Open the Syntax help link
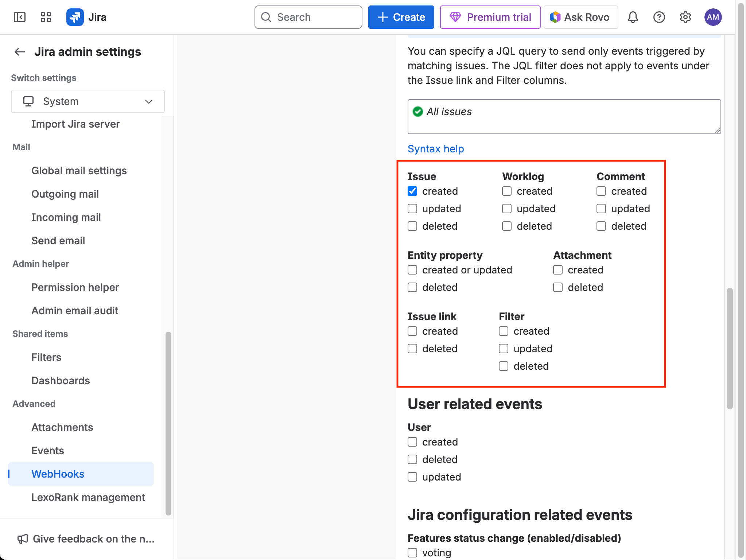Screen dimensions: 746x560 click(435, 149)
